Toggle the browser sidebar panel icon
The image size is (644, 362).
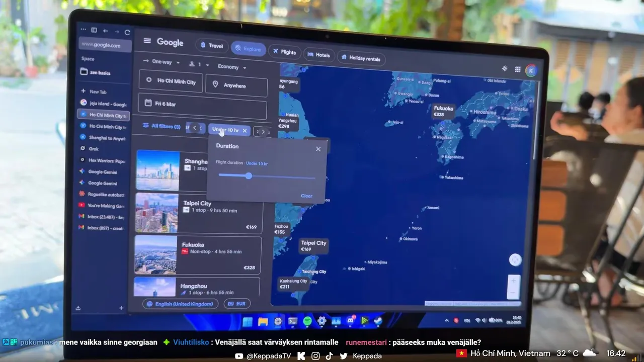[x=94, y=30]
